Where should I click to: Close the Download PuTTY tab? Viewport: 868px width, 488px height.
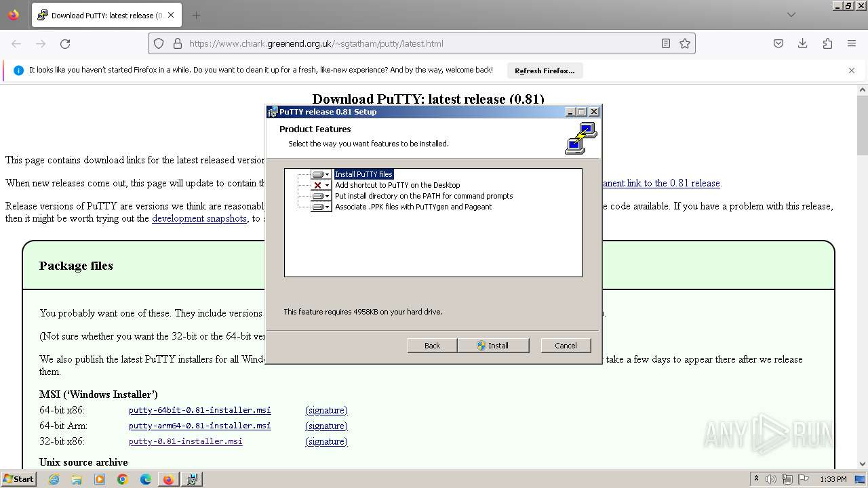[x=171, y=15]
